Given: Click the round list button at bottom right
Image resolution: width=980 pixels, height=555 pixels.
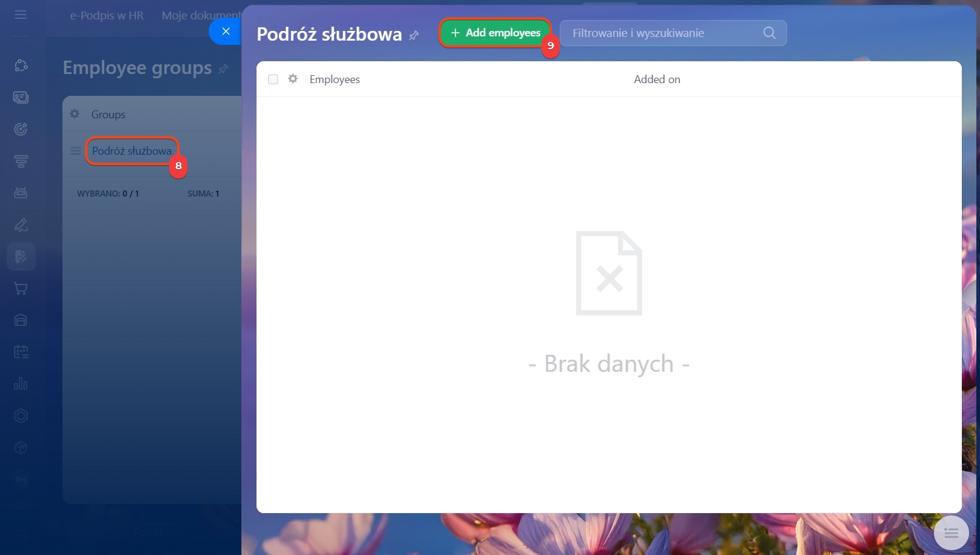Looking at the screenshot, I should coord(951,533).
